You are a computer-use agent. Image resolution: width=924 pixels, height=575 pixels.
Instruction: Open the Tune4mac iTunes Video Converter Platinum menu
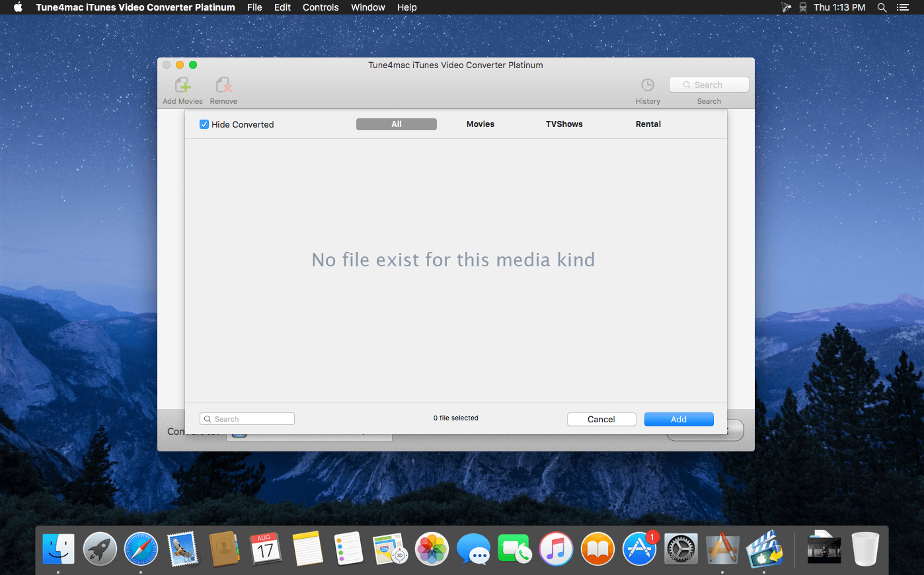(x=135, y=7)
